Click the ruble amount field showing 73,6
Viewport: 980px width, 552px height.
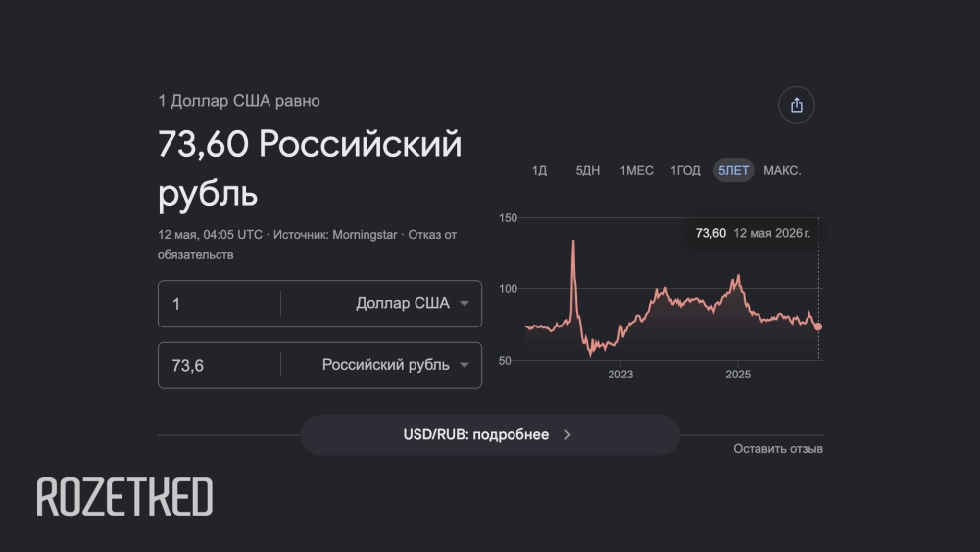tap(219, 365)
